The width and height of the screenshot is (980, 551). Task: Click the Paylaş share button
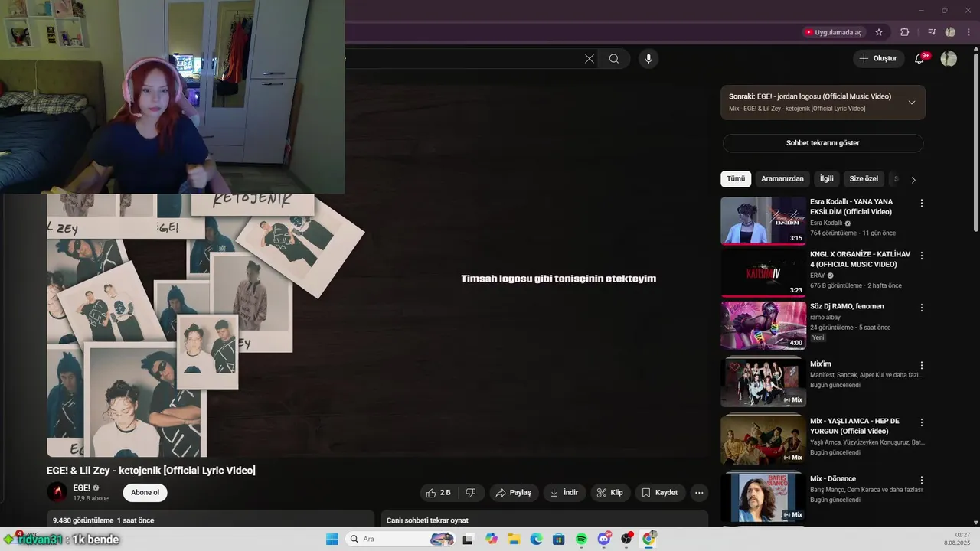click(514, 493)
